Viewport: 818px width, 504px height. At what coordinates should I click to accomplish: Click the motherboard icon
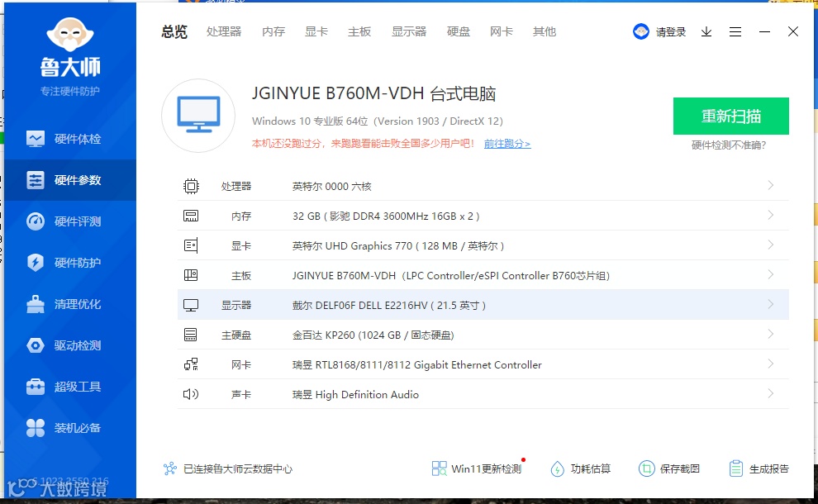point(191,275)
